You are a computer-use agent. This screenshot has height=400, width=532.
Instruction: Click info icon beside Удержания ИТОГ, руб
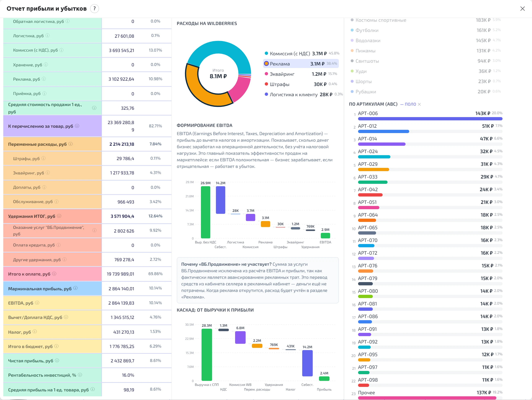(59, 216)
